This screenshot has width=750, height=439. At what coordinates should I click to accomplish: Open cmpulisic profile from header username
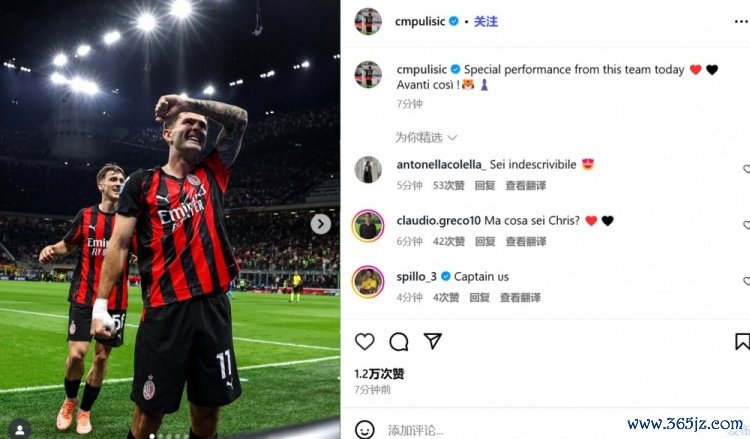(x=420, y=22)
